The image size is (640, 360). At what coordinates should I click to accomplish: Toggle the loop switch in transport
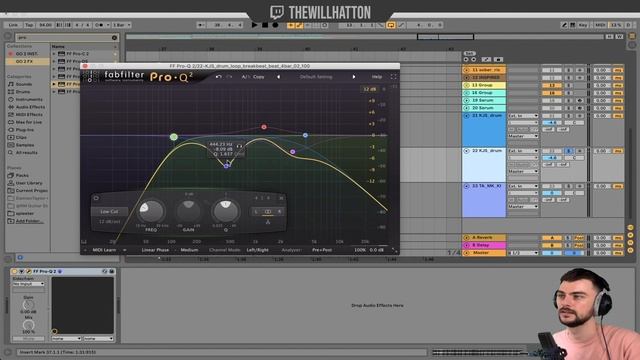(391, 25)
